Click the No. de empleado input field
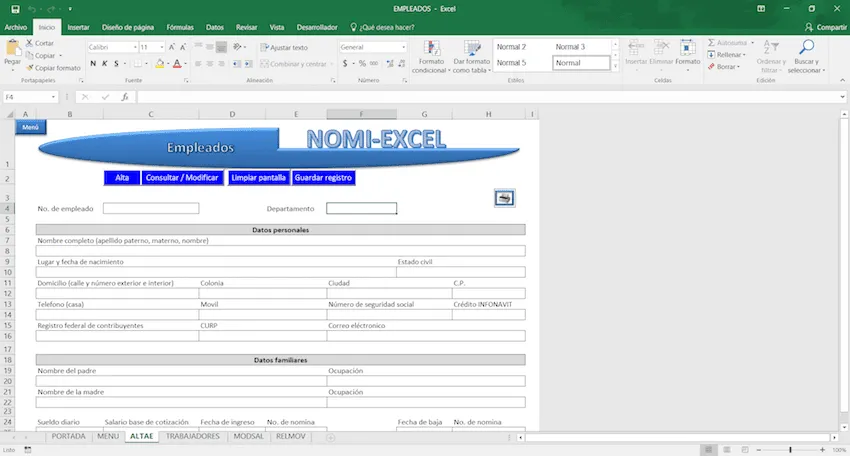 click(150, 208)
